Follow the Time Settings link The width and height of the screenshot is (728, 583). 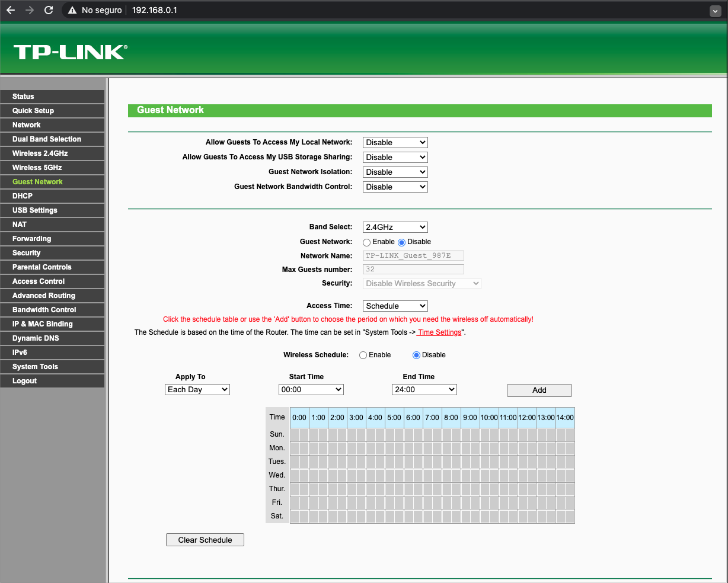439,332
